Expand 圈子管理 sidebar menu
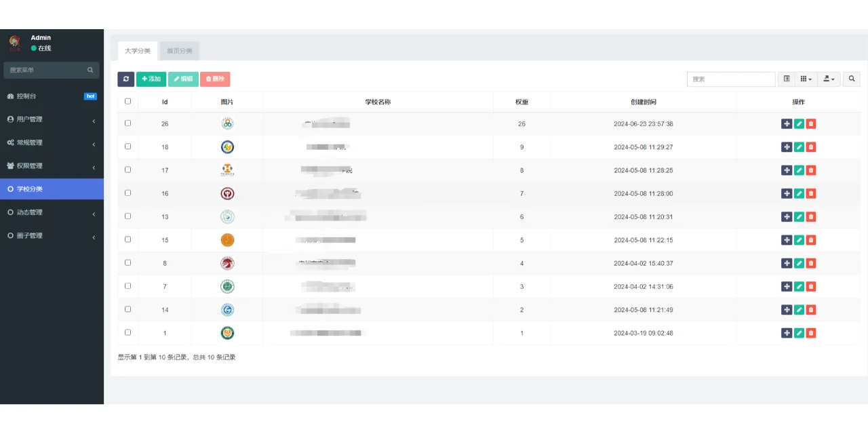868x434 pixels. [52, 235]
